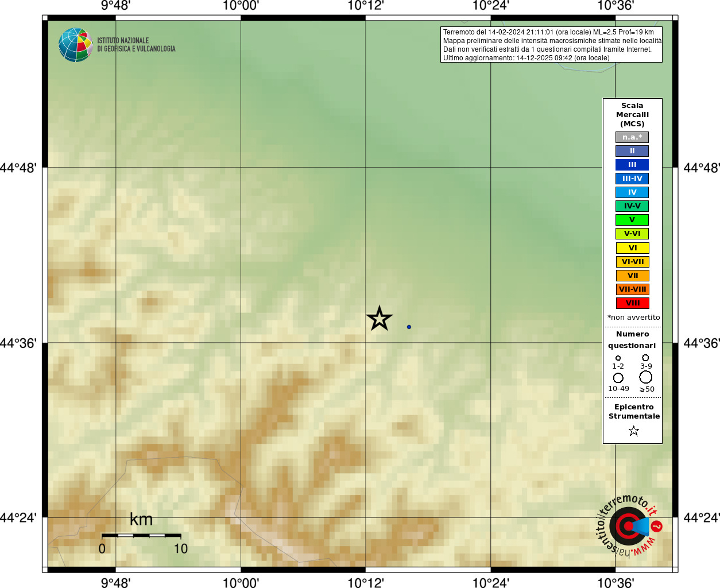This screenshot has width=720, height=588.
Task: Click the ≥50 questionnaires circle symbol
Action: click(x=646, y=377)
